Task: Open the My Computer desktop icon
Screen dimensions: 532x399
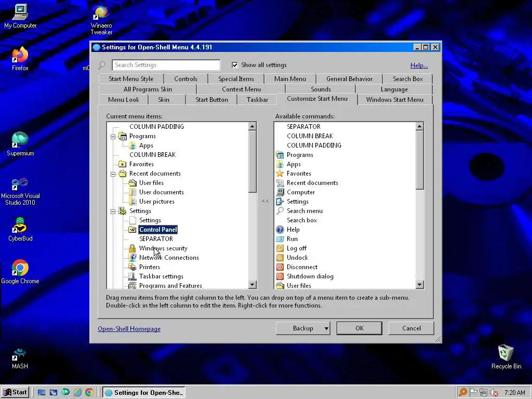Action: click(20, 16)
